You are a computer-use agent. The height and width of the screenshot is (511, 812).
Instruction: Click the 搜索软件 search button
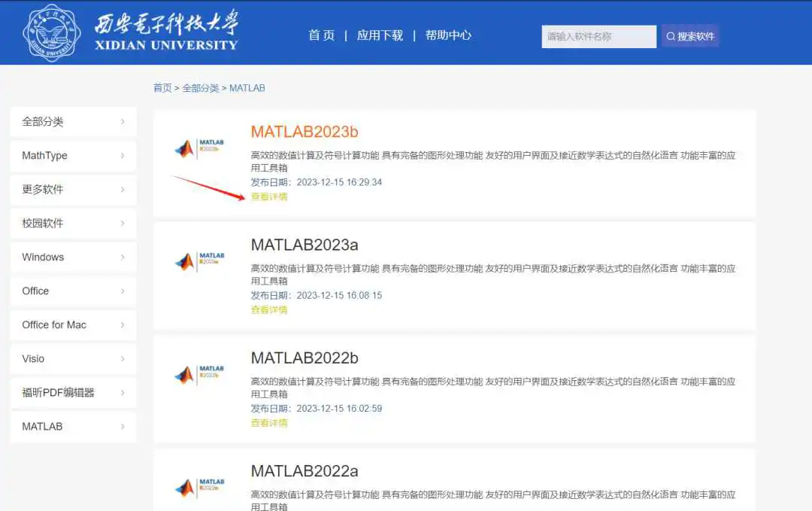click(x=689, y=36)
